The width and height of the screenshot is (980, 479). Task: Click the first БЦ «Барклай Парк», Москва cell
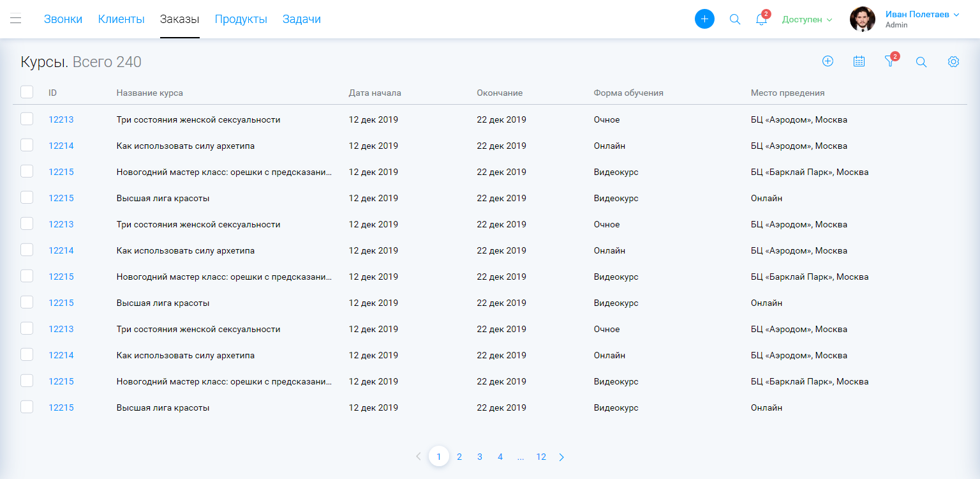tap(810, 172)
